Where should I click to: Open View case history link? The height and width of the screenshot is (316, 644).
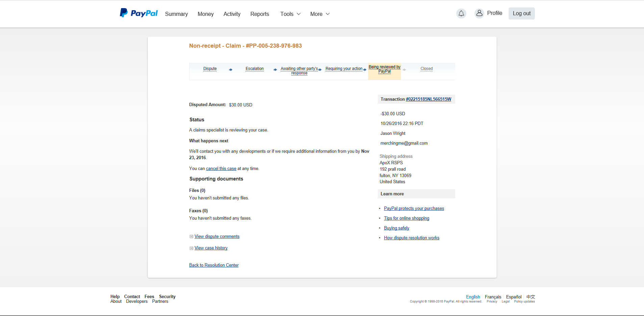(211, 248)
